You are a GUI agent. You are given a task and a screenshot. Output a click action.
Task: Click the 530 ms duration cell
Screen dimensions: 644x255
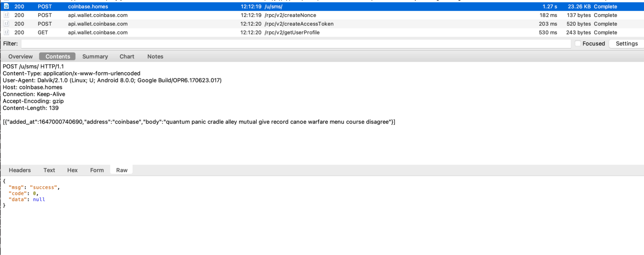548,33
